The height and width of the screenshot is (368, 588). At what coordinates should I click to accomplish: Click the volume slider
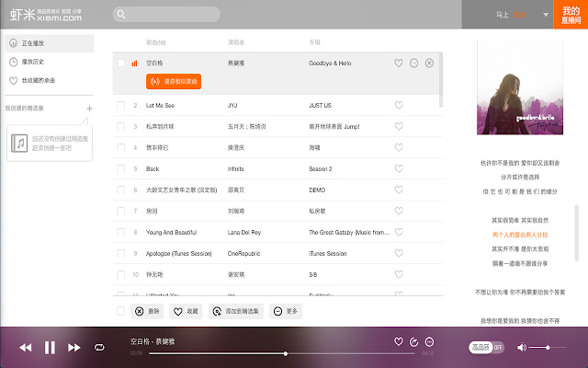coord(548,348)
